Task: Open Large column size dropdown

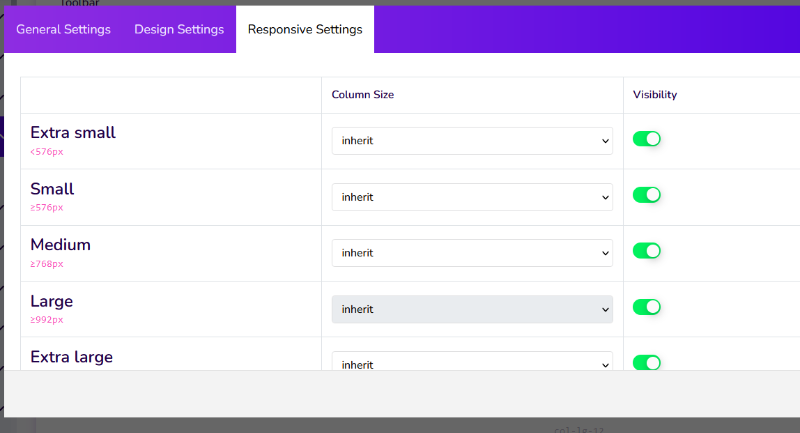Action: [x=472, y=309]
